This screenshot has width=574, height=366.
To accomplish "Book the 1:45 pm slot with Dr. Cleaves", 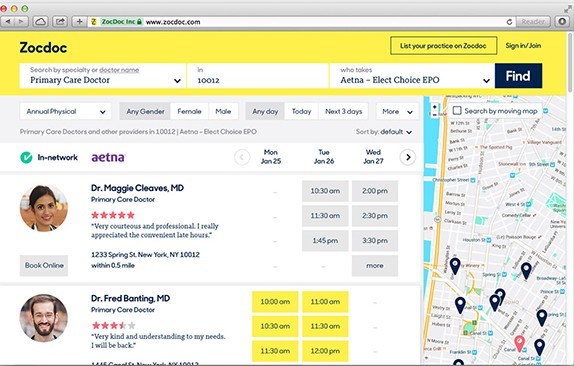I will pos(325,240).
